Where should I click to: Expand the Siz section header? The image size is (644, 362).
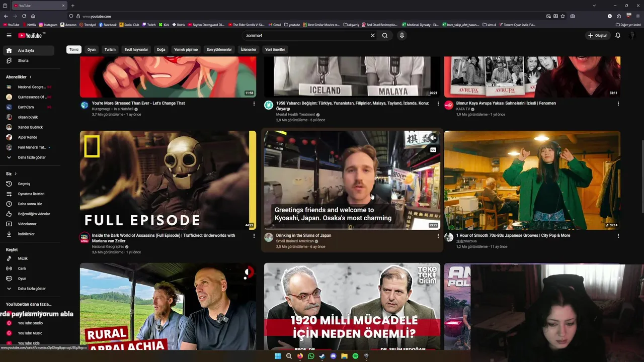(11, 174)
